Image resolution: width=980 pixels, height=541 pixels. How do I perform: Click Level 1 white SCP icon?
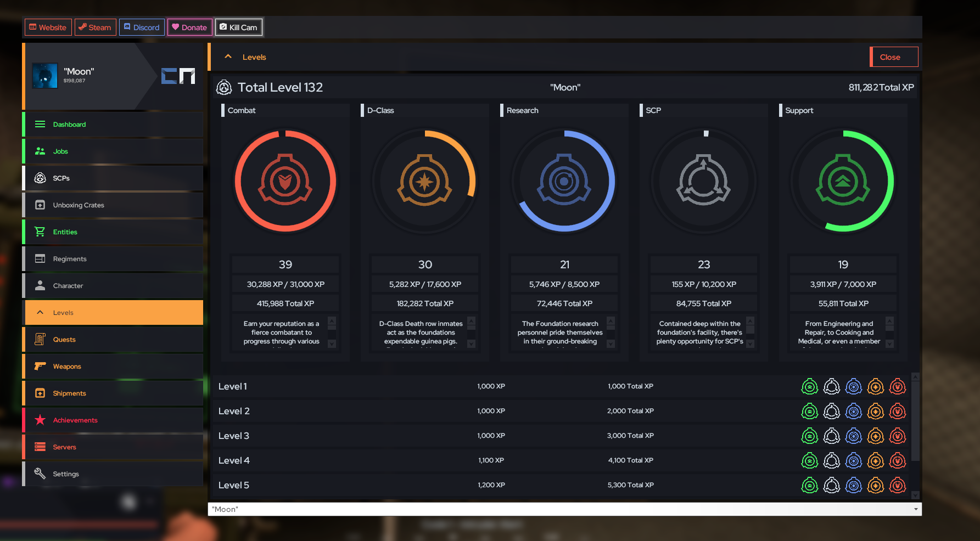point(832,387)
